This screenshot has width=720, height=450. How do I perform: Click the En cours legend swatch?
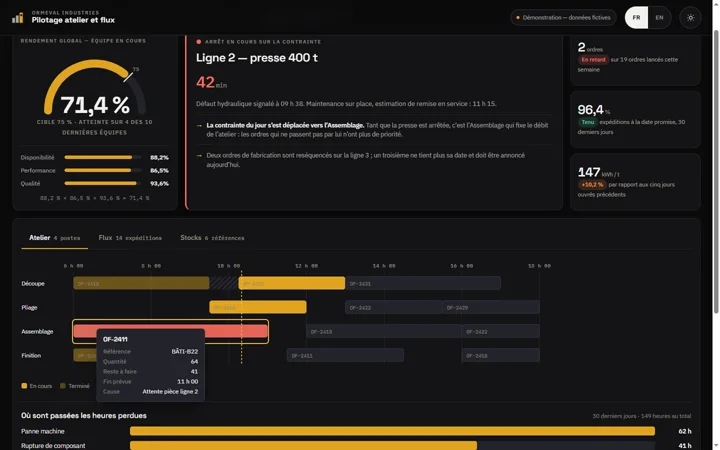coord(24,386)
